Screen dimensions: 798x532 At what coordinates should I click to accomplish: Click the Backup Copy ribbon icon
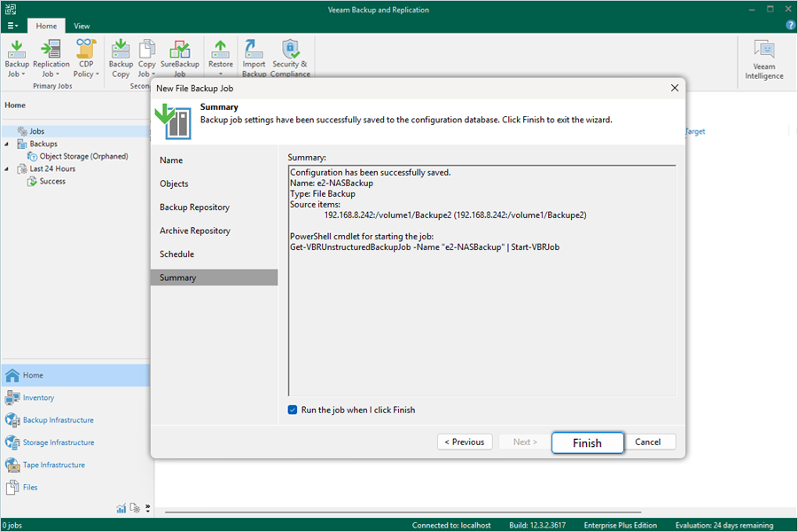121,59
